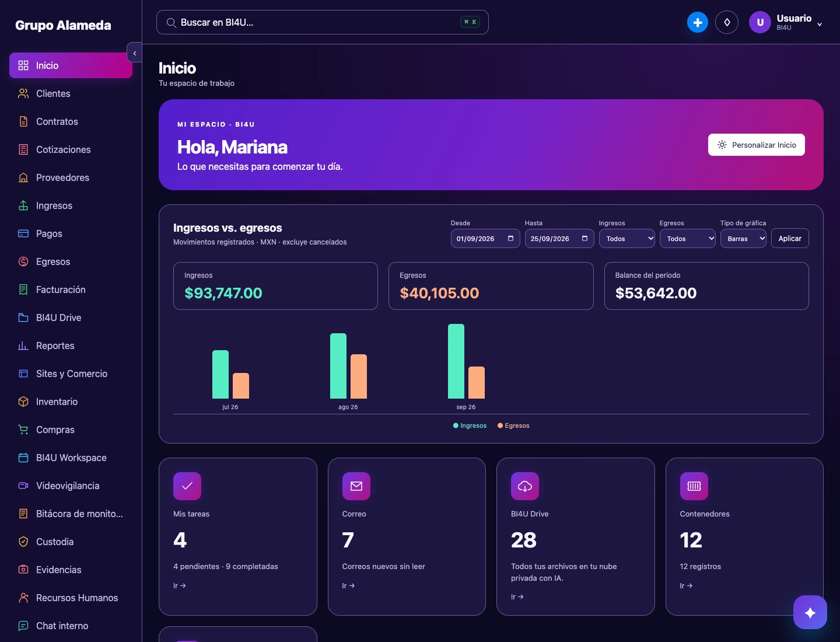
Task: Click the Proveedores building icon in sidebar
Action: click(23, 177)
